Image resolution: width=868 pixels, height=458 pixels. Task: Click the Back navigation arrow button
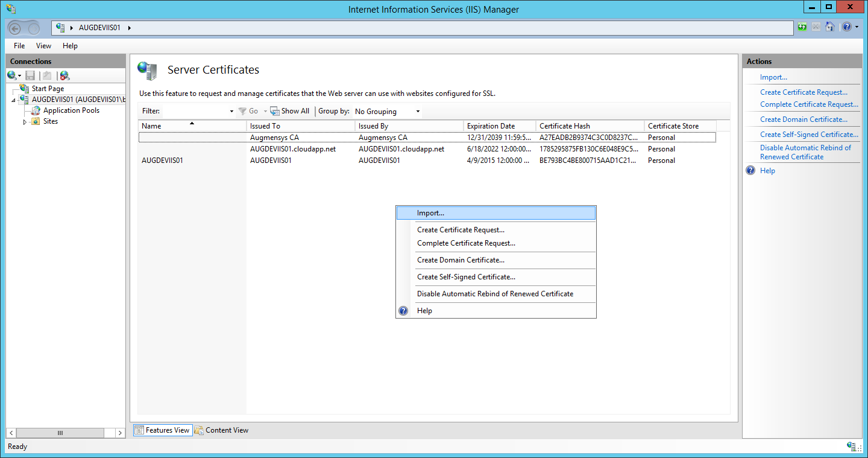point(16,28)
